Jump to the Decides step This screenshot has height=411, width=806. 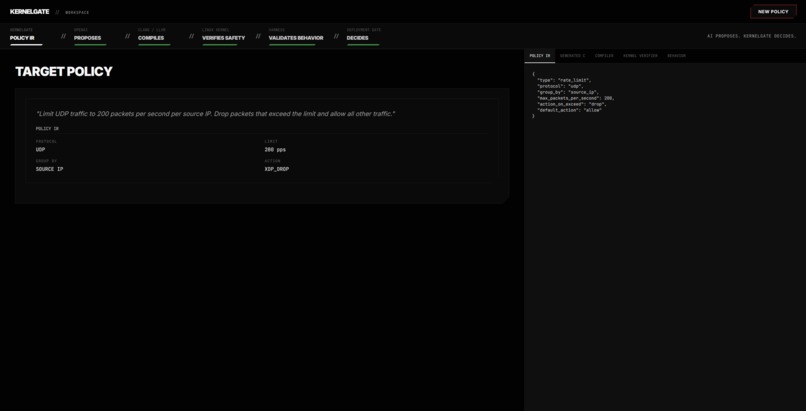[363, 35]
